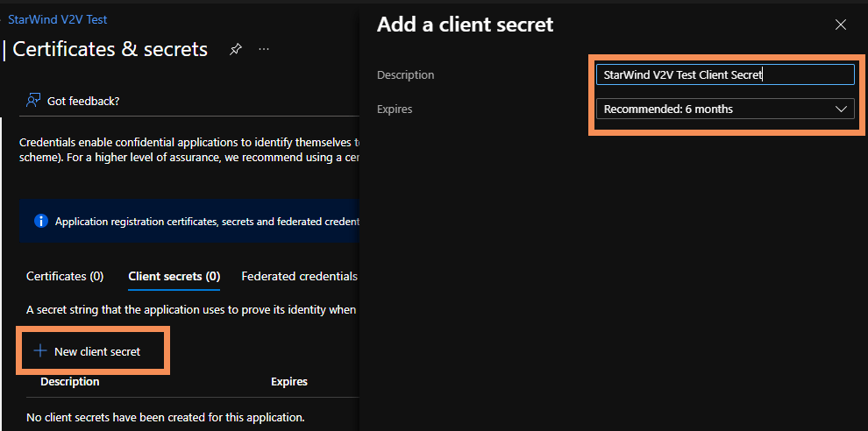
Task: Pin the Certificates & secrets page
Action: [235, 50]
